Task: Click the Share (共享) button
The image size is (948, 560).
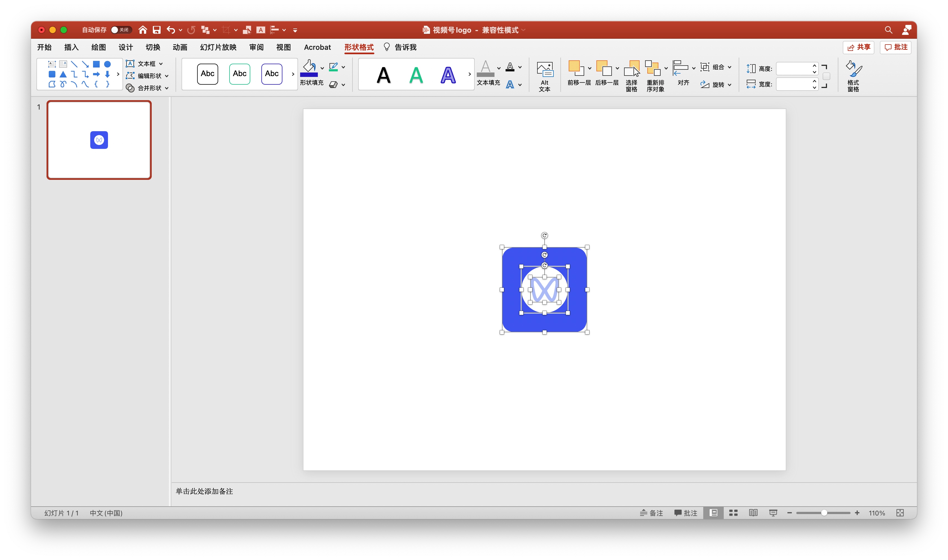Action: tap(858, 47)
